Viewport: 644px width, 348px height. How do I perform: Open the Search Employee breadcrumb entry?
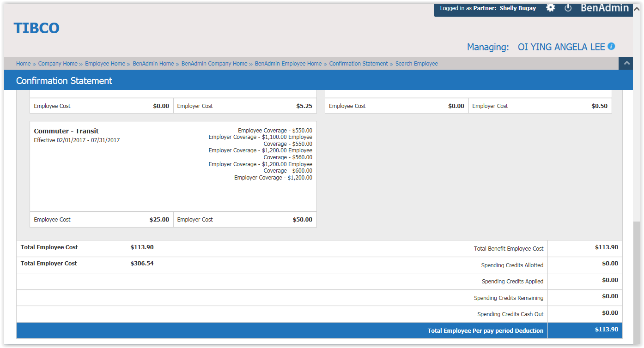pyautogui.click(x=416, y=63)
